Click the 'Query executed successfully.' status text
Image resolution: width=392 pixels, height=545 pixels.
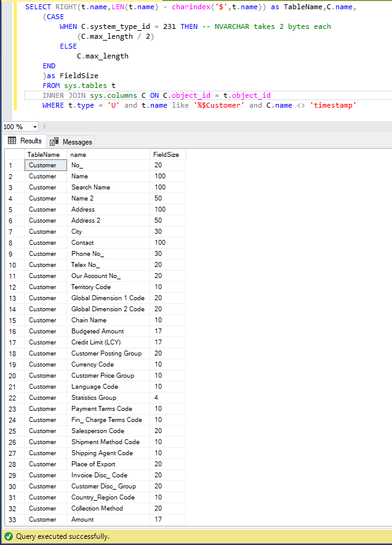pyautogui.click(x=63, y=536)
